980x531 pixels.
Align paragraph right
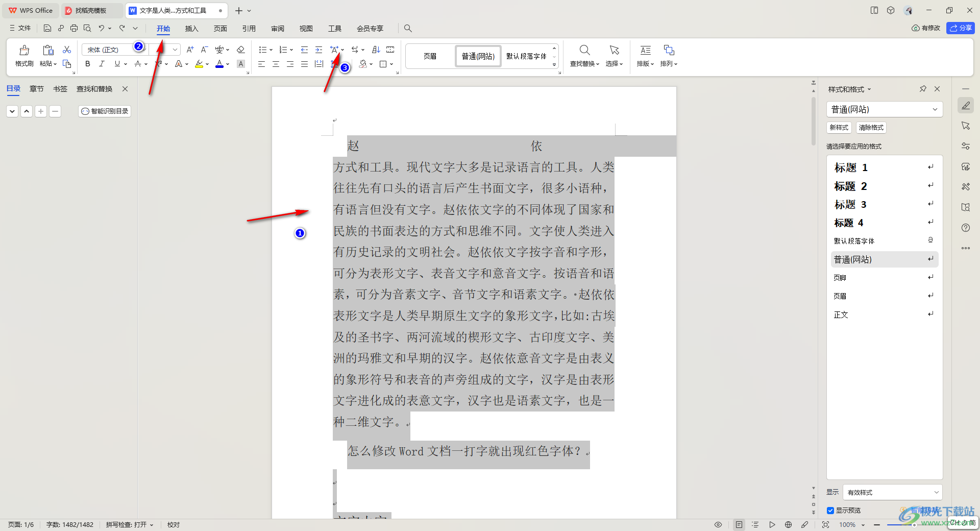(290, 64)
